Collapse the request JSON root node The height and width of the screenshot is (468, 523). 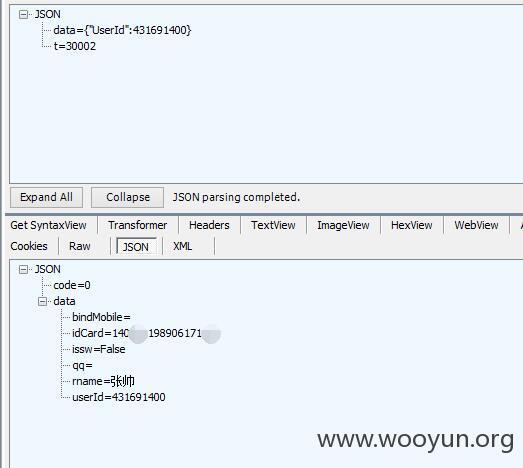pyautogui.click(x=23, y=14)
